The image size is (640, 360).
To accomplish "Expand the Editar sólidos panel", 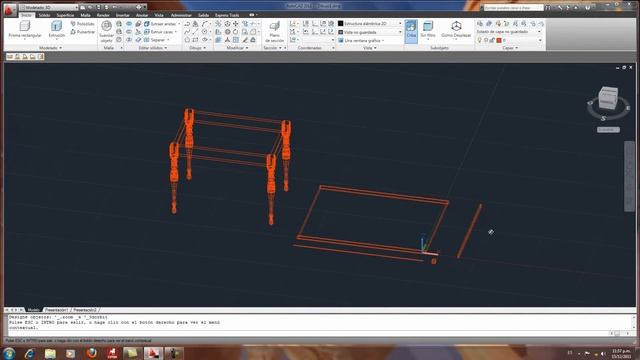I will pyautogui.click(x=153, y=48).
